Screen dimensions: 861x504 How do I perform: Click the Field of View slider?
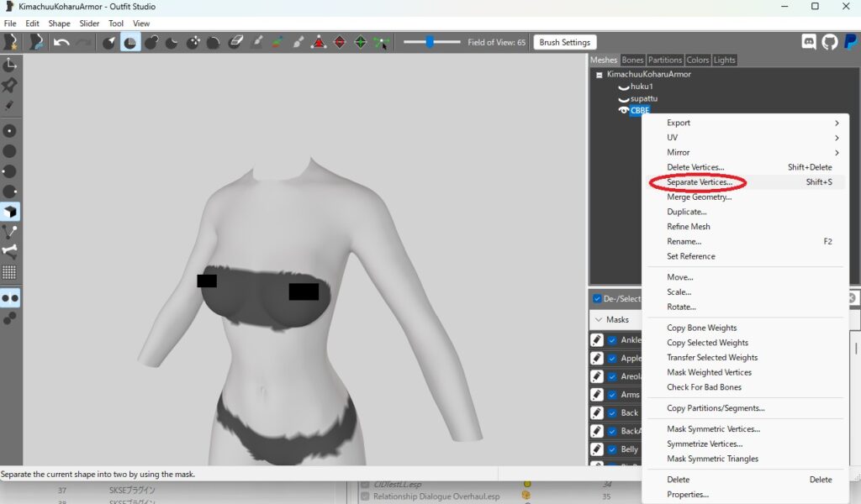click(431, 42)
